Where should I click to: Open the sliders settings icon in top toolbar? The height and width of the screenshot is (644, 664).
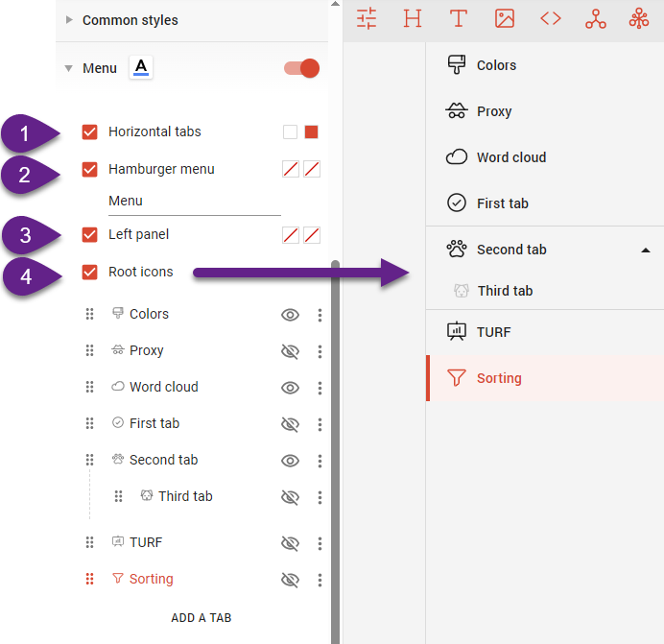367,18
